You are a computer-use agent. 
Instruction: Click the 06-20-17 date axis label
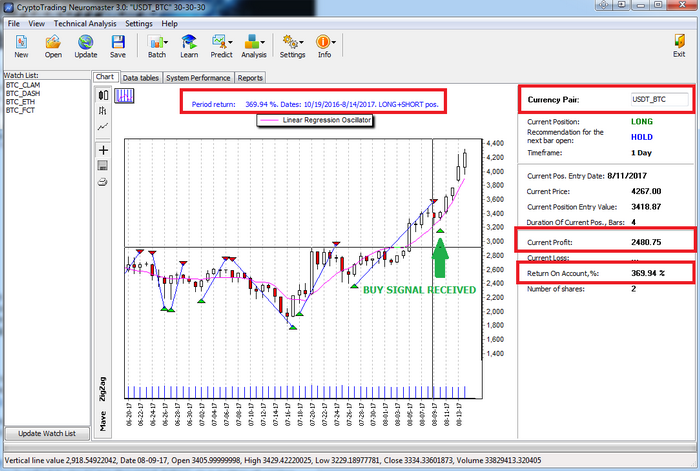(129, 414)
